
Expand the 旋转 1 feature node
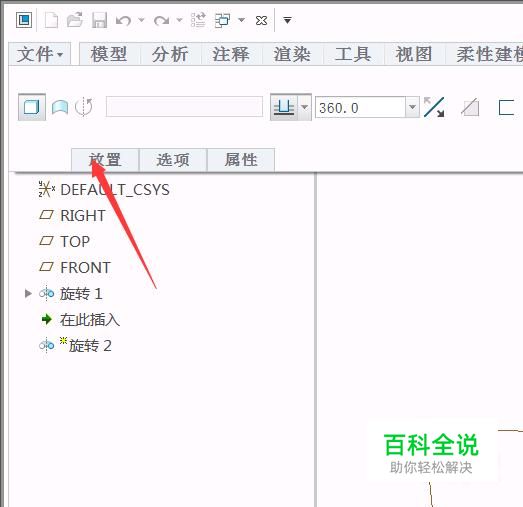point(28,294)
